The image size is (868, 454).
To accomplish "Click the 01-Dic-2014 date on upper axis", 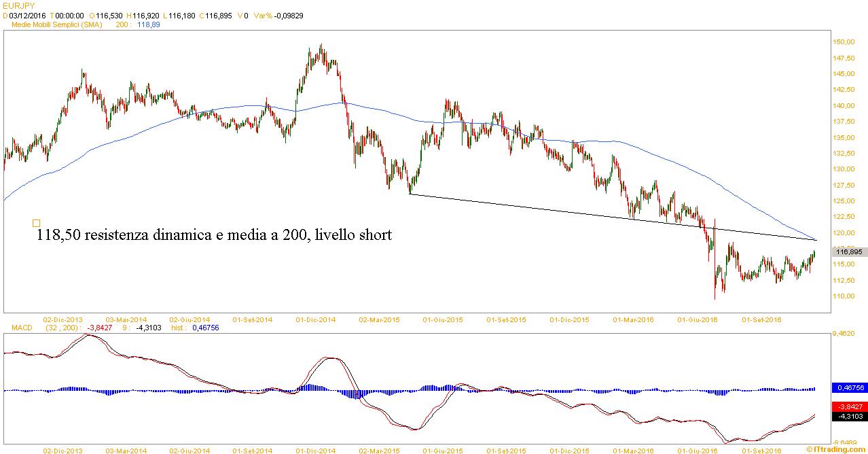I will (x=315, y=319).
